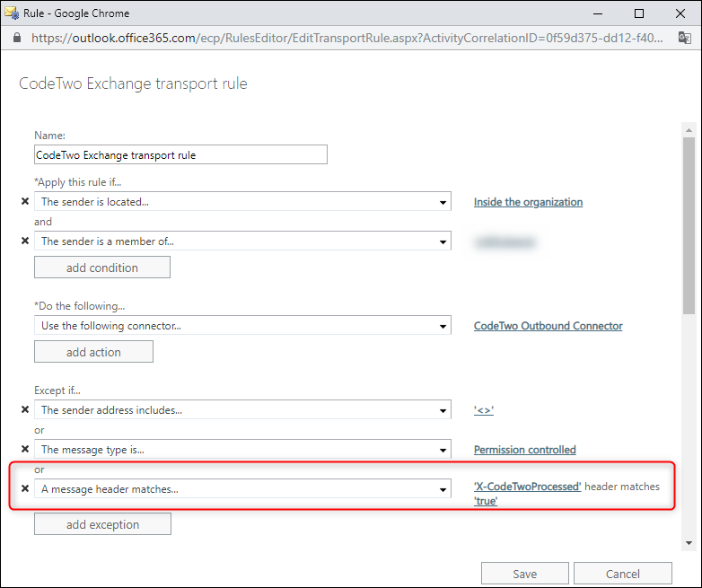Open 'CodeTwo Outbound Connector' link
Screen dimensions: 702x588
click(x=548, y=326)
